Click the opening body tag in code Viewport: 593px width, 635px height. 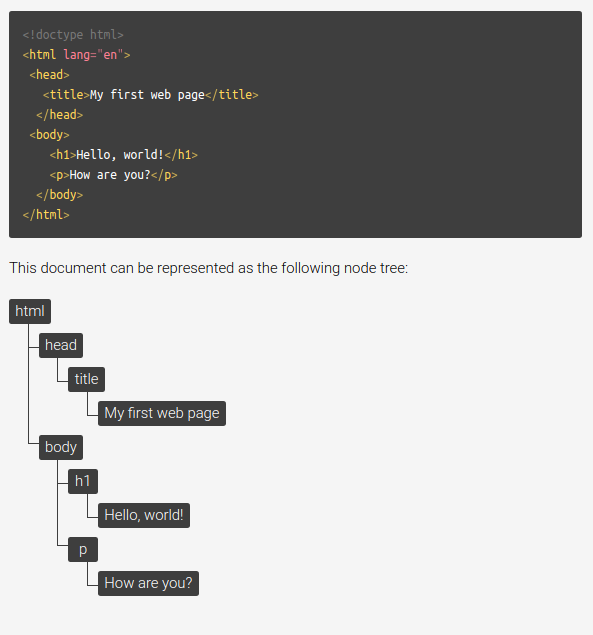[49, 135]
